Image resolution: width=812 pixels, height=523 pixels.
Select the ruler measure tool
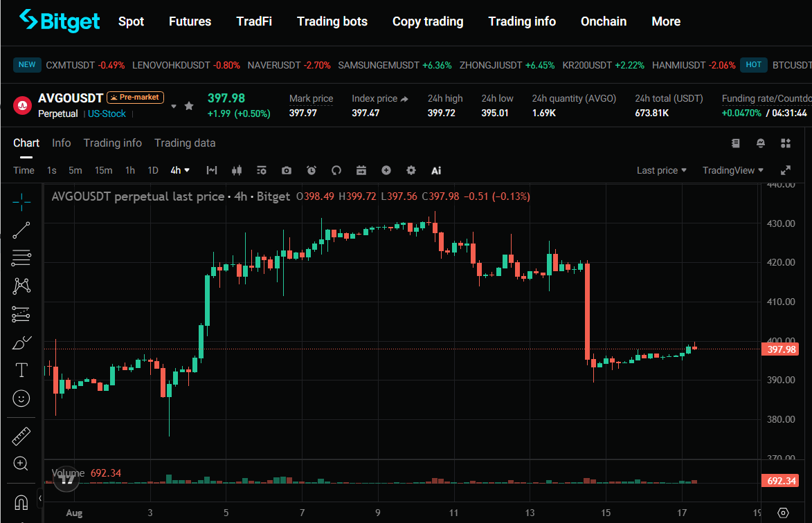tap(21, 436)
